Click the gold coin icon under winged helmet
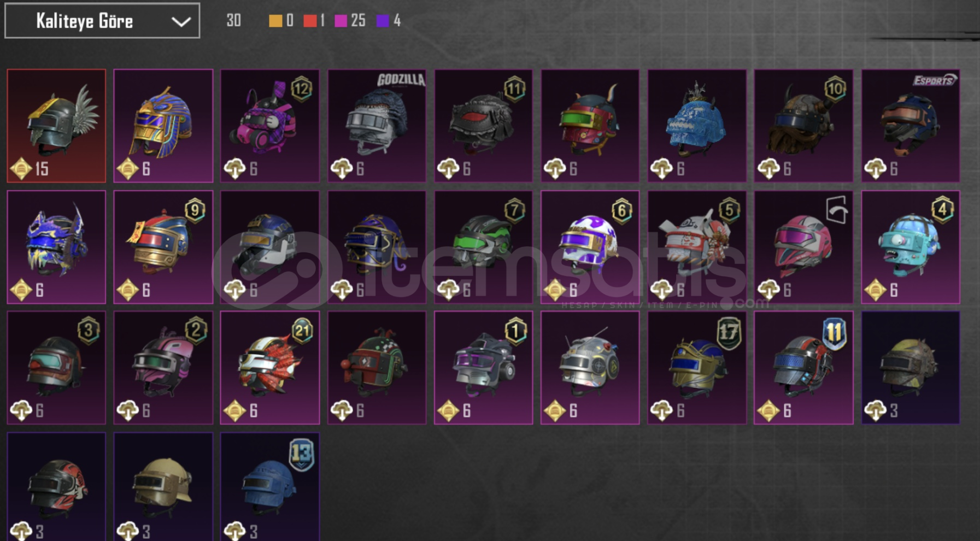The image size is (980, 541). point(21,169)
